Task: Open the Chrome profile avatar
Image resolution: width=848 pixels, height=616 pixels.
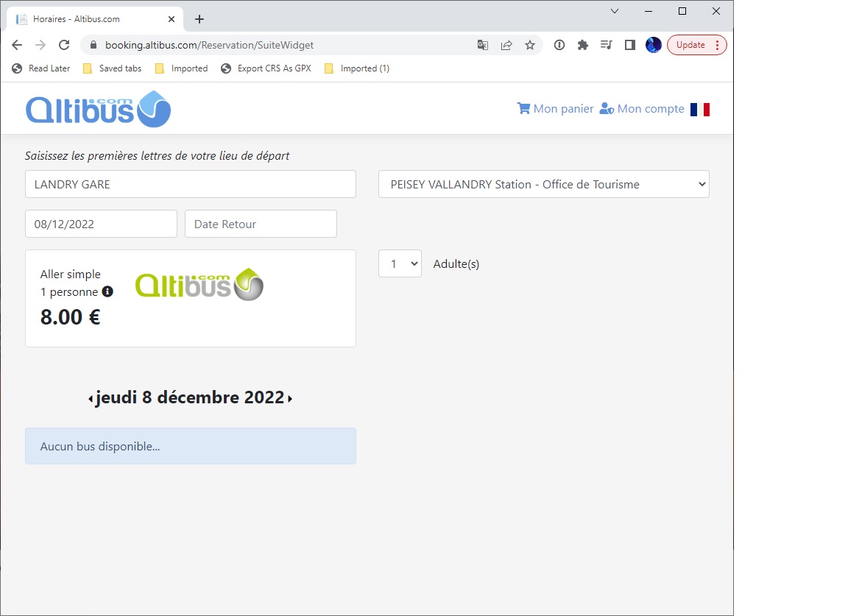Action: pos(654,45)
